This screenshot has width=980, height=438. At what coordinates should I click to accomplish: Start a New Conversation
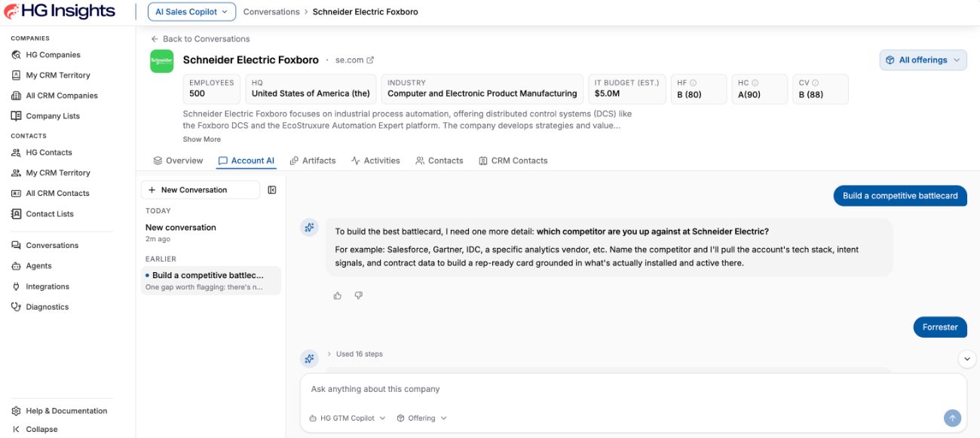[x=201, y=190]
